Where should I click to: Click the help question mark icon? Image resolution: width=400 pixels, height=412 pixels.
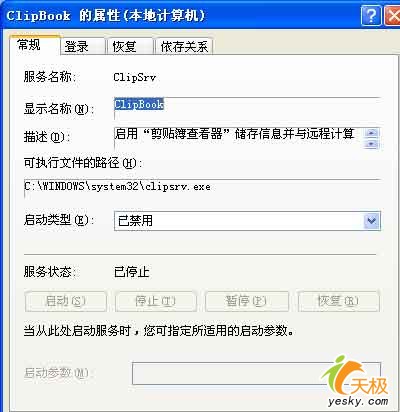pyautogui.click(x=370, y=15)
